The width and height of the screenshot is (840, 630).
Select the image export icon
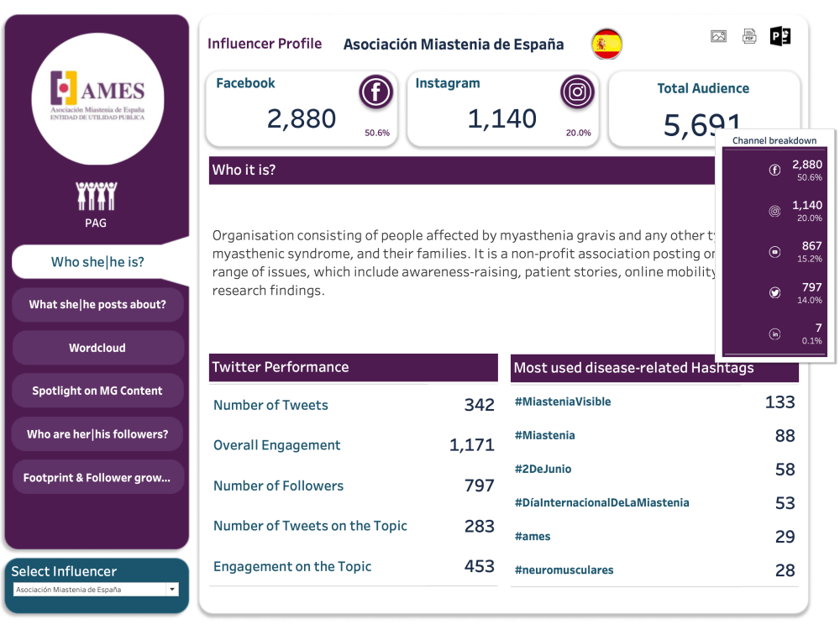[x=718, y=36]
